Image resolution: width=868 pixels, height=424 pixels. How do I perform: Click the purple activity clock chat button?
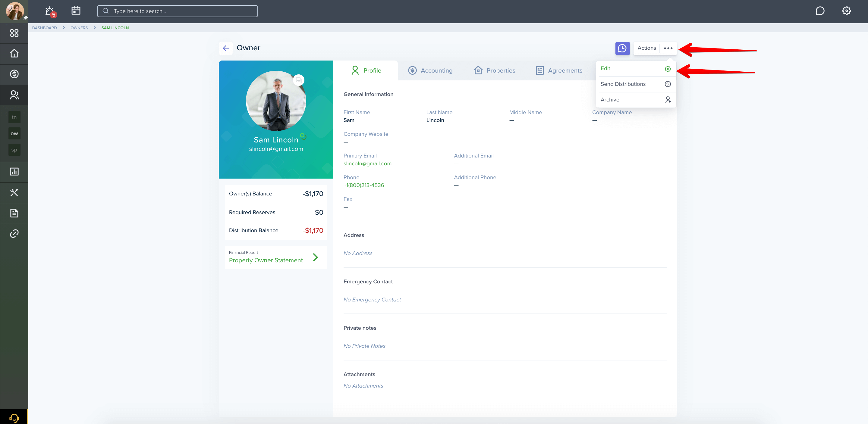(622, 48)
